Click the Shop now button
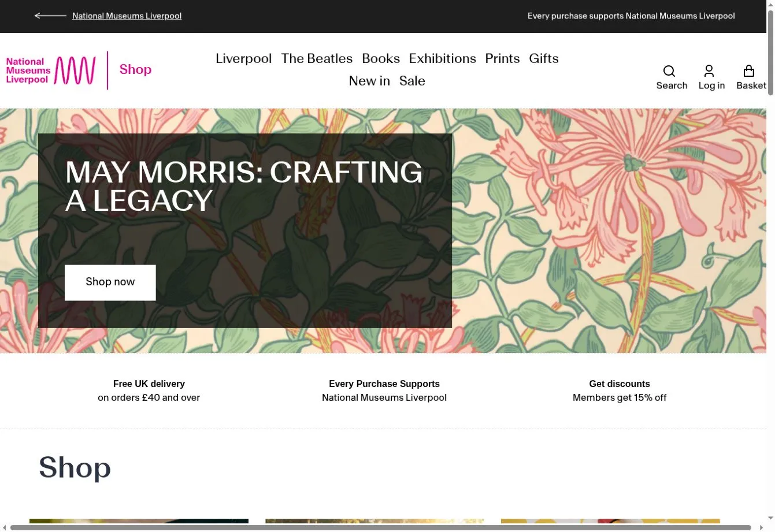The width and height of the screenshot is (775, 532). tap(110, 282)
